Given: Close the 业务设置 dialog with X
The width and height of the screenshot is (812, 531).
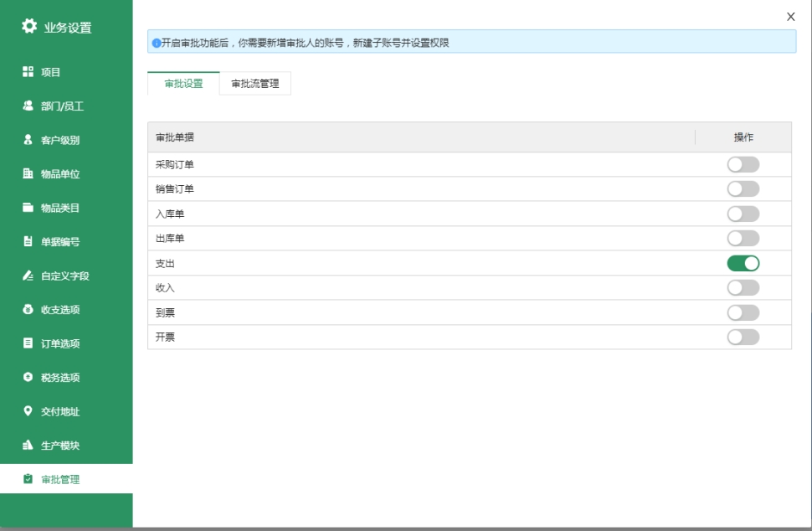Looking at the screenshot, I should (x=790, y=17).
